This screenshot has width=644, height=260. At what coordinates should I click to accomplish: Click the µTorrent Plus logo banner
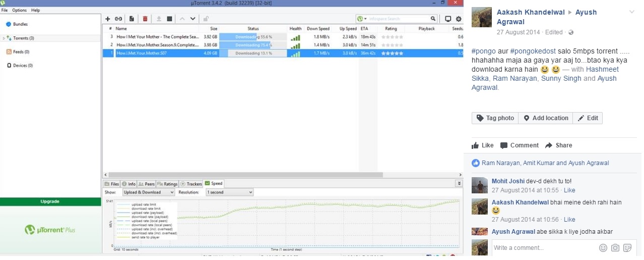pos(50,230)
